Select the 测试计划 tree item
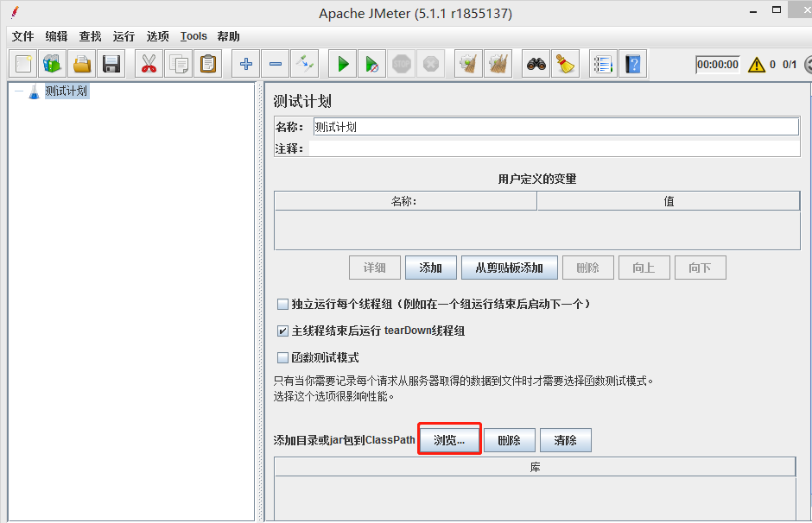The width and height of the screenshot is (812, 523). 67,91
